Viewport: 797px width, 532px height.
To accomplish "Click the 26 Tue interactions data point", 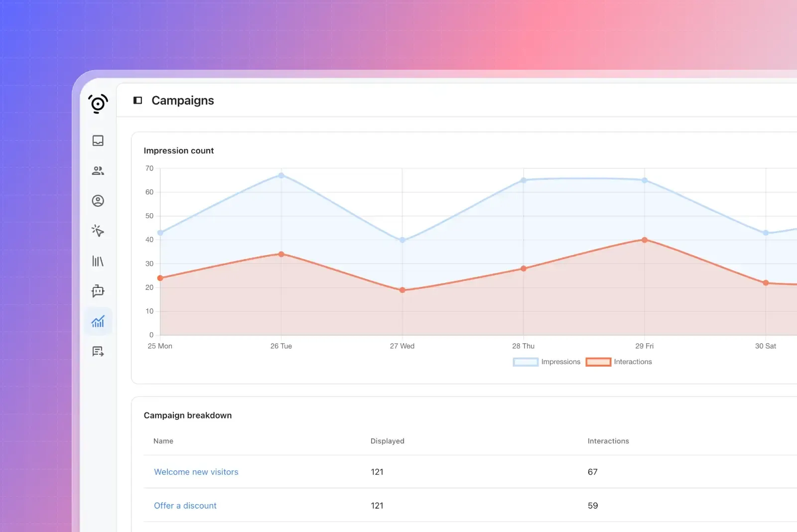I will (x=281, y=254).
